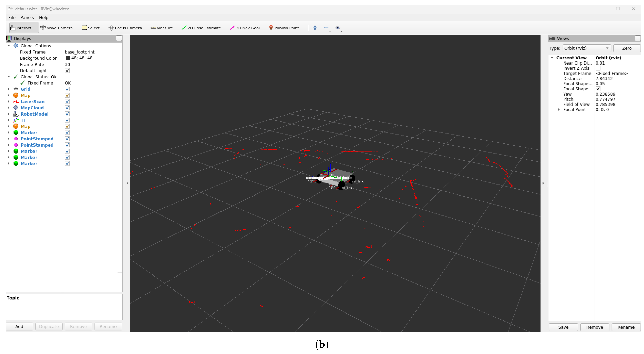Click the eye view options icon

[337, 28]
